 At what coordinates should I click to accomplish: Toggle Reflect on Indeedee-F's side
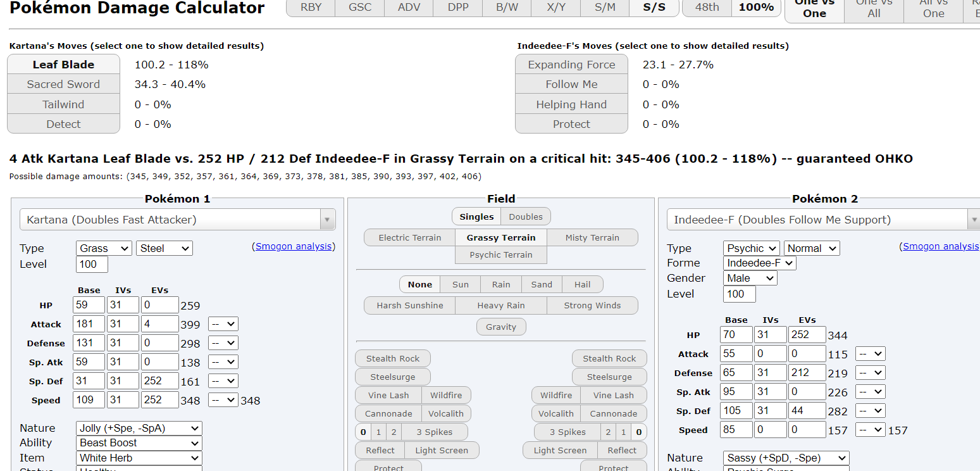pyautogui.click(x=622, y=450)
